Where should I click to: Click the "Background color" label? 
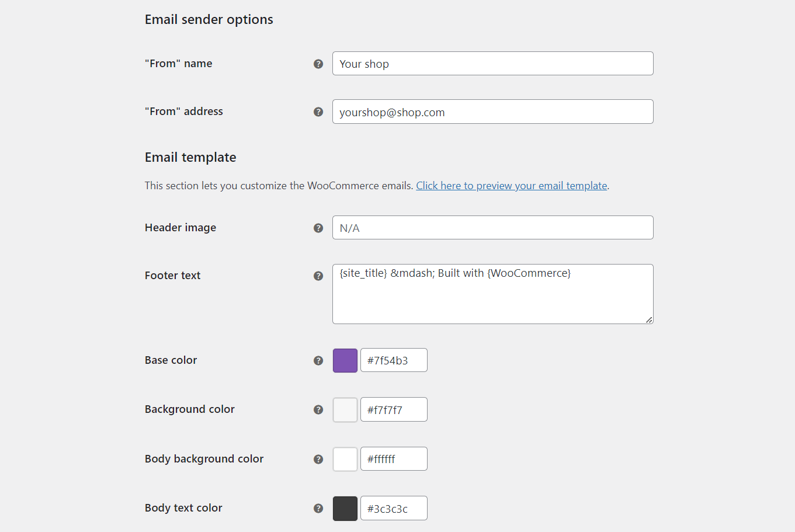click(x=190, y=409)
